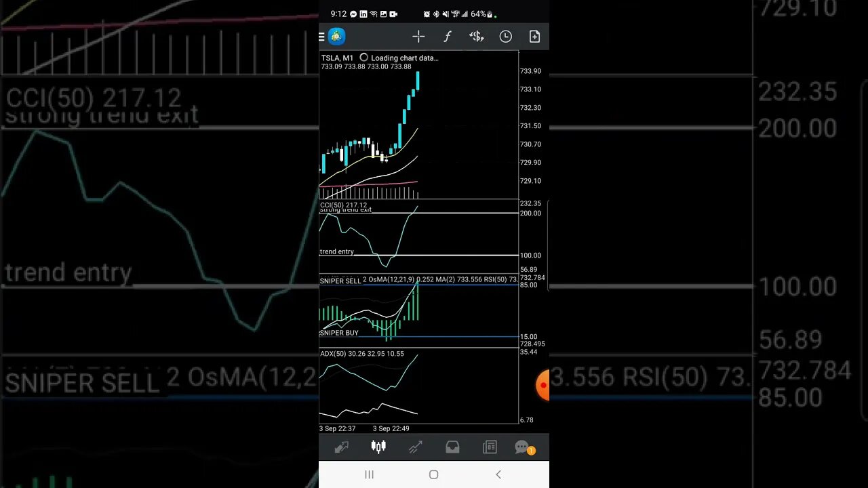Change the chart symbol via dollar-arrows icon
The height and width of the screenshot is (488, 868).
click(477, 37)
